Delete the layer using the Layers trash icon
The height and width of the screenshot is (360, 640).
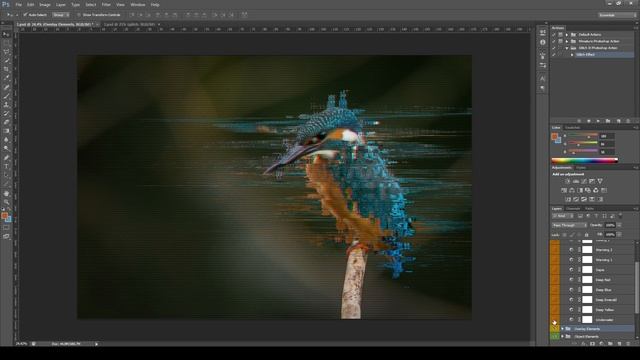[628, 344]
